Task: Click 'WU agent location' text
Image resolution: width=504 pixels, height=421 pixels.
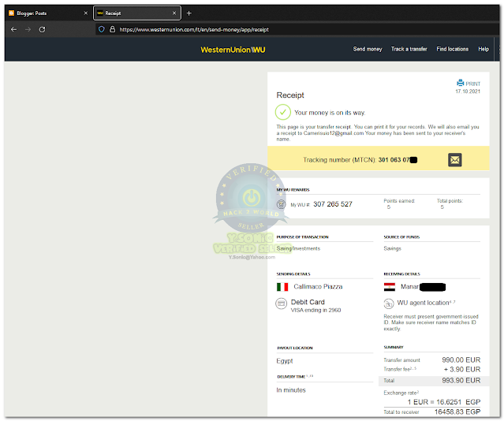Action: pos(423,303)
